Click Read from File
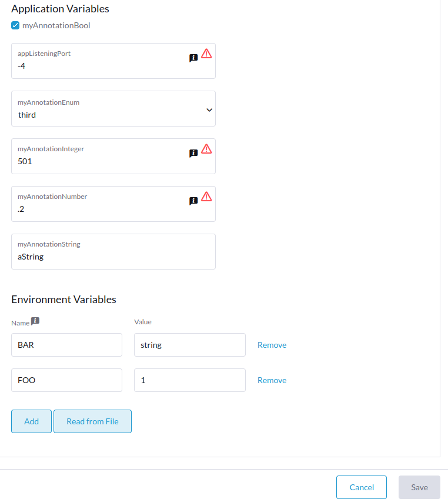Image resolution: width=448 pixels, height=502 pixels. point(92,421)
